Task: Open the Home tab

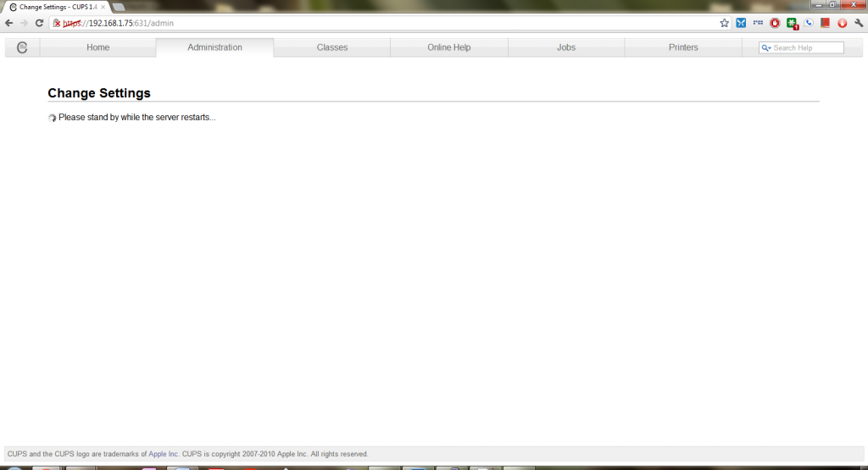Action: (98, 47)
